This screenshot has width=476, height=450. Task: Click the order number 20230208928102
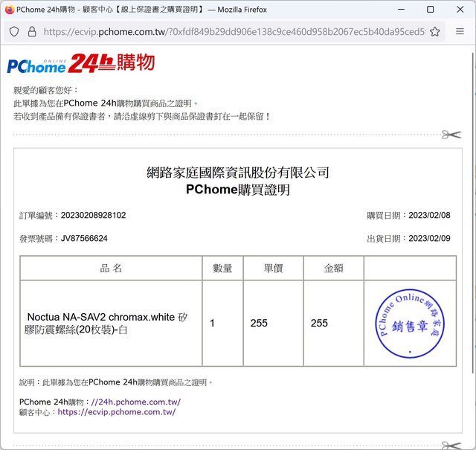click(x=93, y=215)
